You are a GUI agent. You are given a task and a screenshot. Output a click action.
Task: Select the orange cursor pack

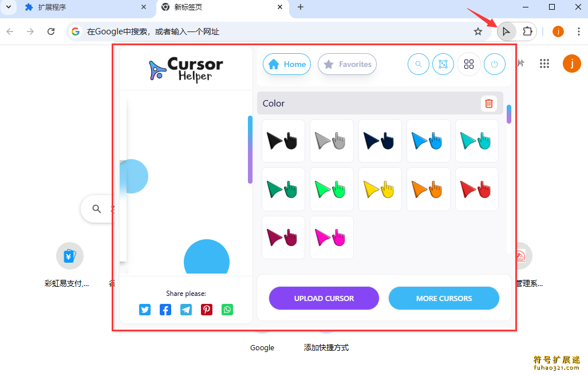pyautogui.click(x=428, y=189)
